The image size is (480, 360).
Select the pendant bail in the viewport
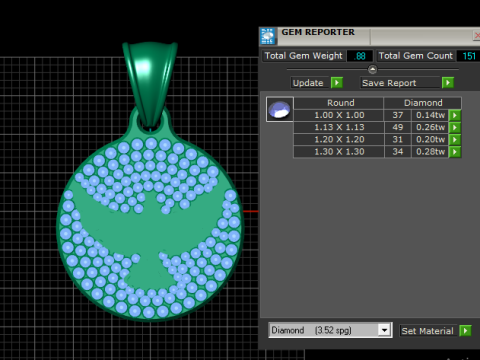point(150,83)
